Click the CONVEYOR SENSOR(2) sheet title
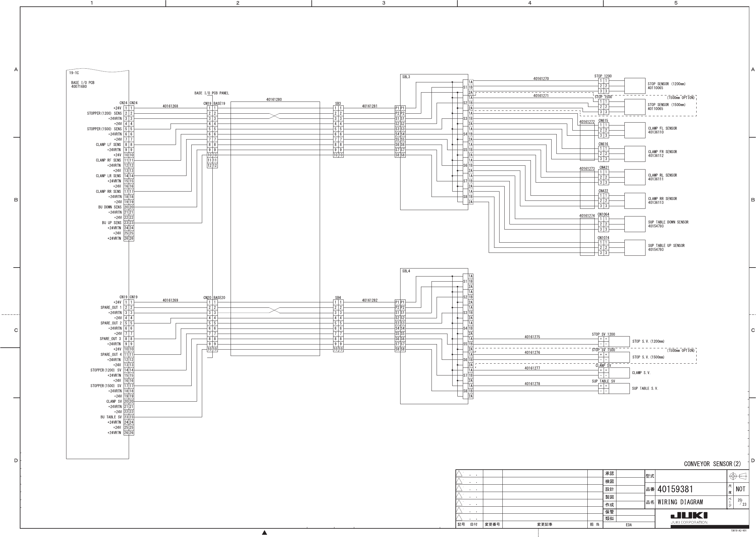Viewport: 756px width, 537px height. click(712, 464)
